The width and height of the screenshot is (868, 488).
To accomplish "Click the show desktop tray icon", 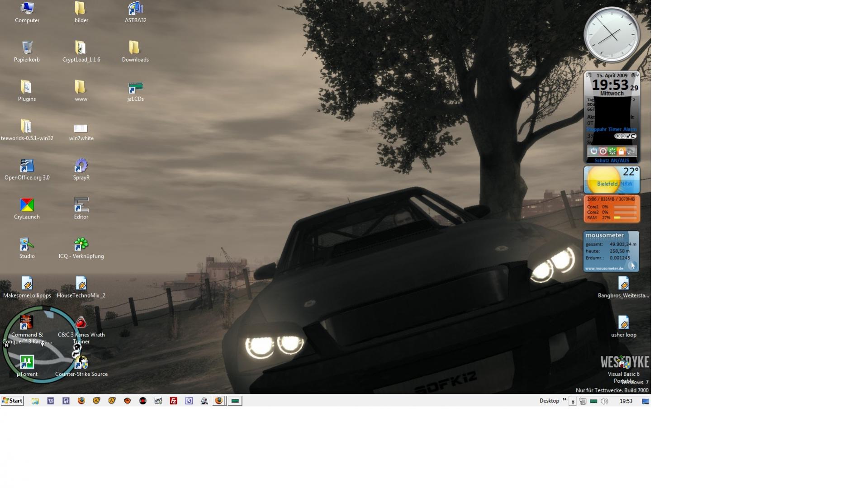I will coord(645,401).
